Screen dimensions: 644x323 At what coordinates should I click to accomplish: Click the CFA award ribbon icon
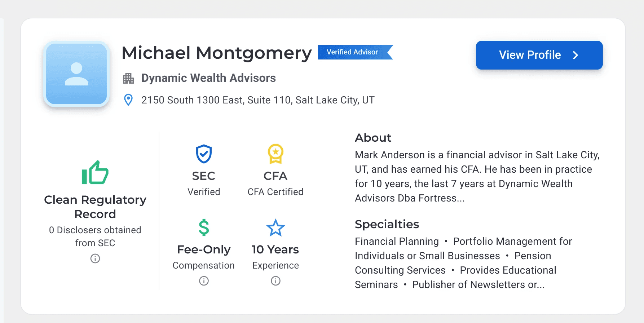pos(275,154)
